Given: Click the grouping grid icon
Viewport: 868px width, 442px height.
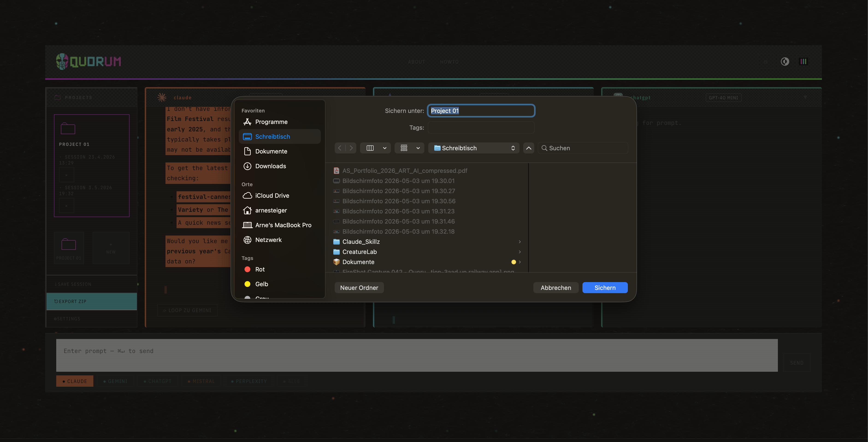Looking at the screenshot, I should [x=404, y=148].
